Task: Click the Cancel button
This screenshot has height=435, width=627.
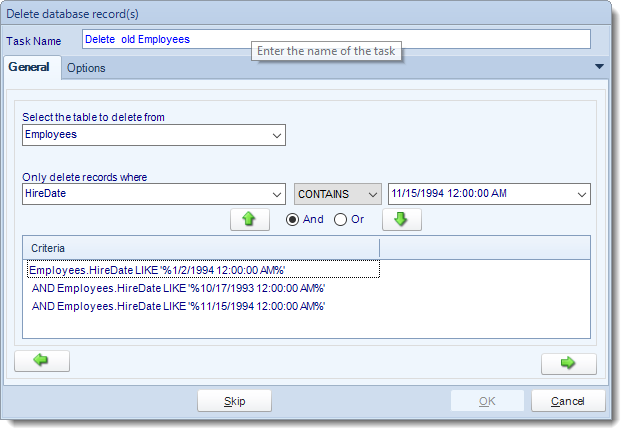Action: [568, 401]
